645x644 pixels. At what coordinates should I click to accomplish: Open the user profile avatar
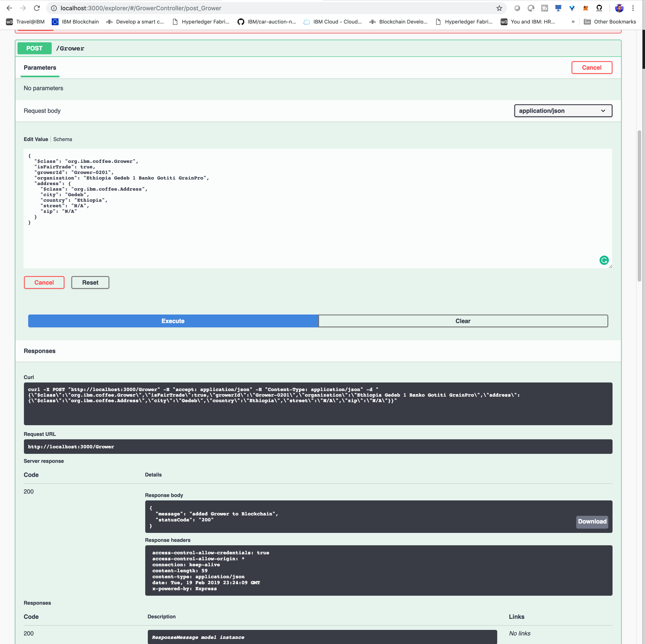point(619,8)
